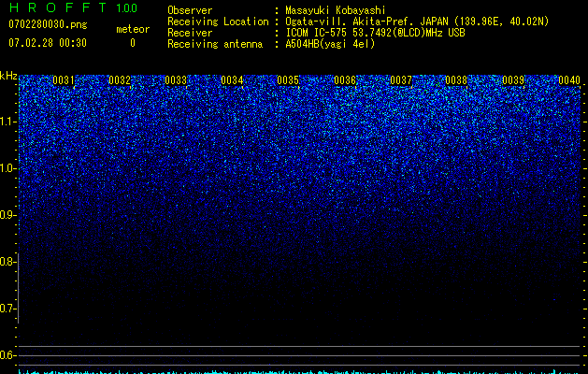The image size is (588, 374).
Task: Click the 1.1 kHz axis label
Action: 8,122
